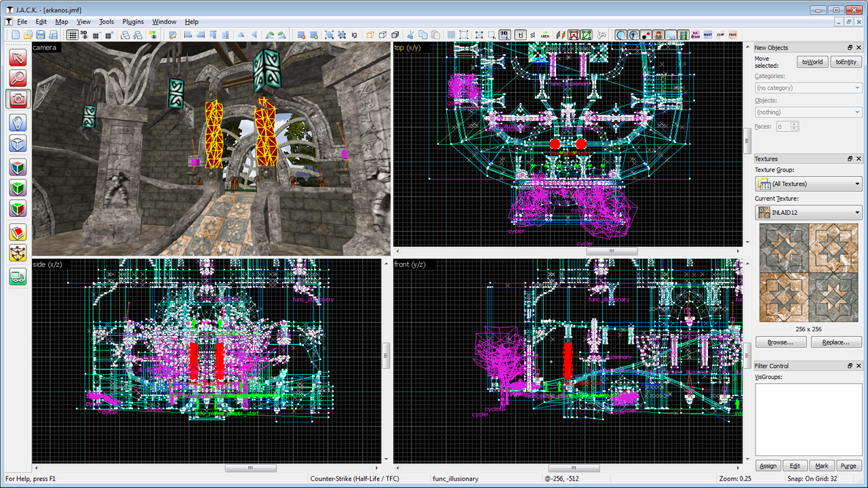This screenshot has width=868, height=488.
Task: Select the arrow Selection tool
Action: pos(18,58)
